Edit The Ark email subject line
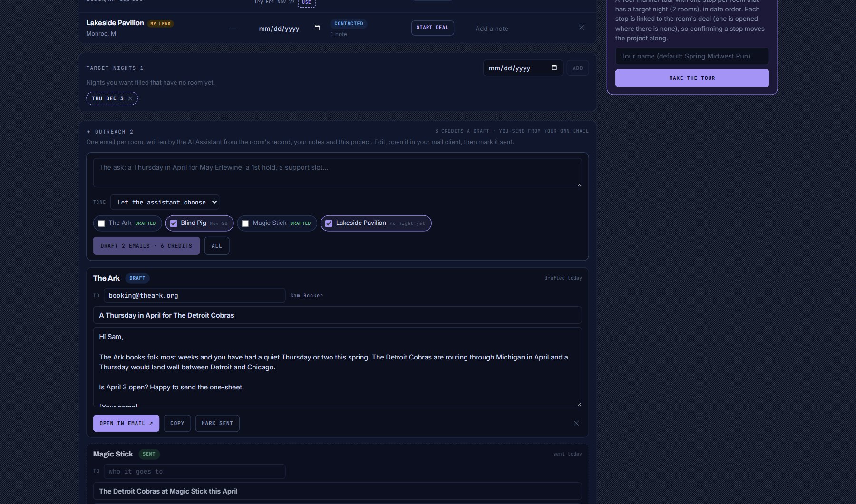The height and width of the screenshot is (504, 856). pyautogui.click(x=337, y=315)
